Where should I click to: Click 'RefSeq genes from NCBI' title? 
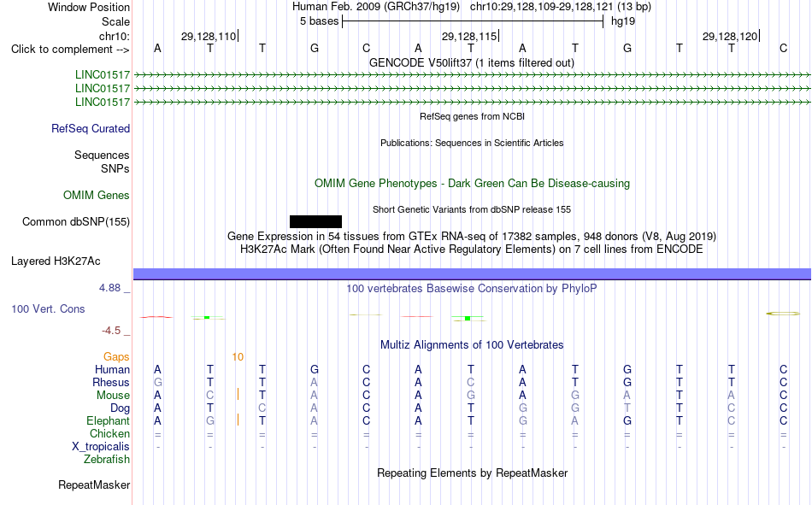pos(473,116)
